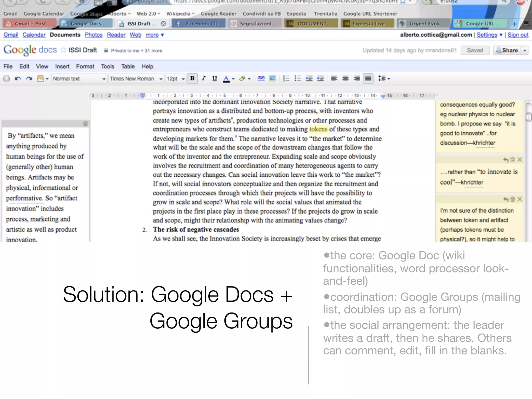Screen dimensions: 532x399
Task: Open the Edit menu
Action: pos(24,66)
